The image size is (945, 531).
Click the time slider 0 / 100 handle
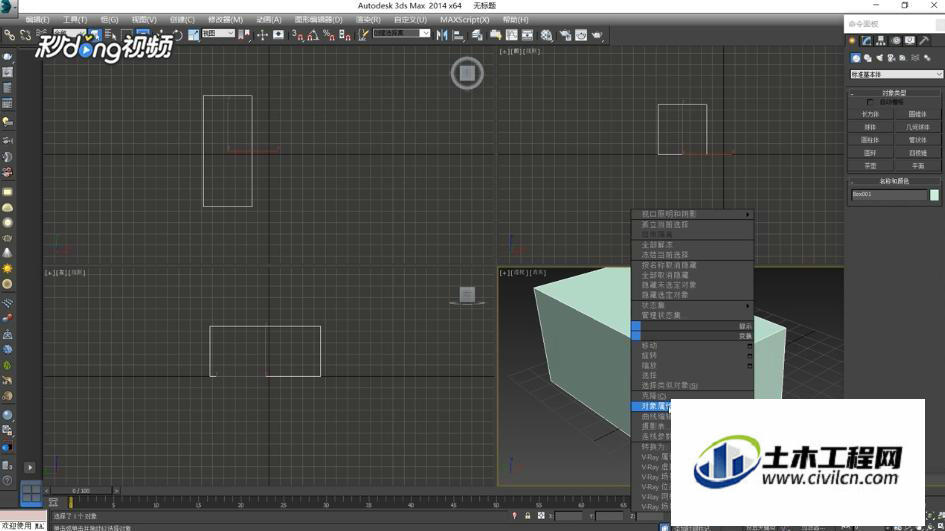(81, 491)
